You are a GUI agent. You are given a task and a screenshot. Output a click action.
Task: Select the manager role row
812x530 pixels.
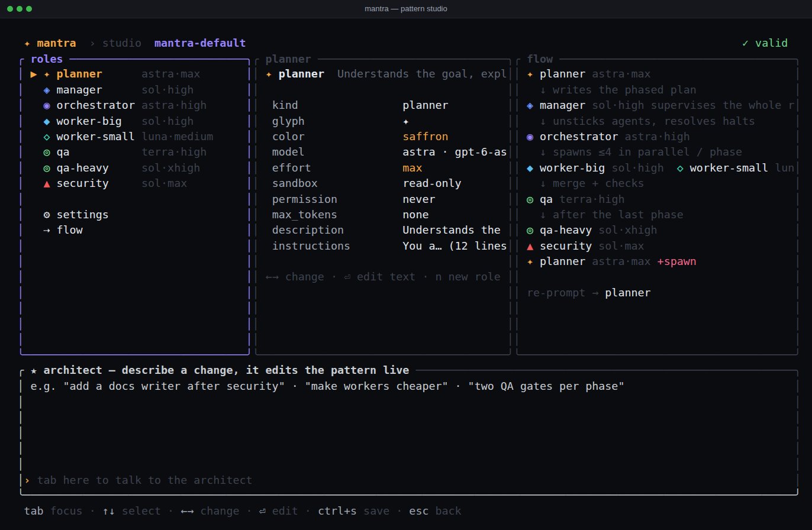coord(134,90)
